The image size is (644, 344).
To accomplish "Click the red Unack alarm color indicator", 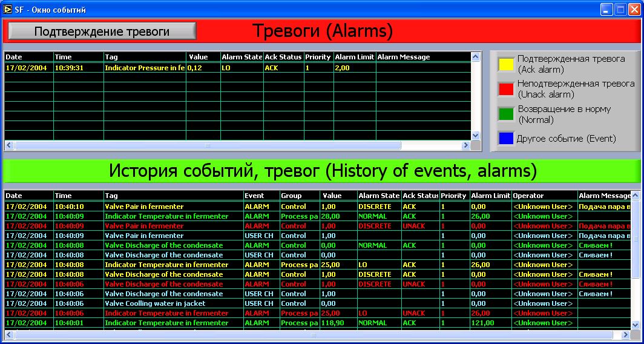I will pyautogui.click(x=505, y=89).
